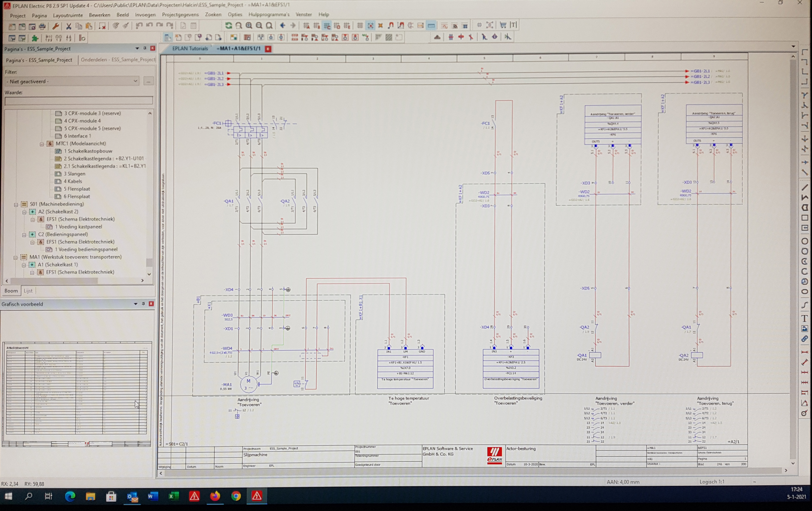Viewport: 812px width, 511px height.
Task: Open the Projectgegevens menu
Action: coord(180,15)
